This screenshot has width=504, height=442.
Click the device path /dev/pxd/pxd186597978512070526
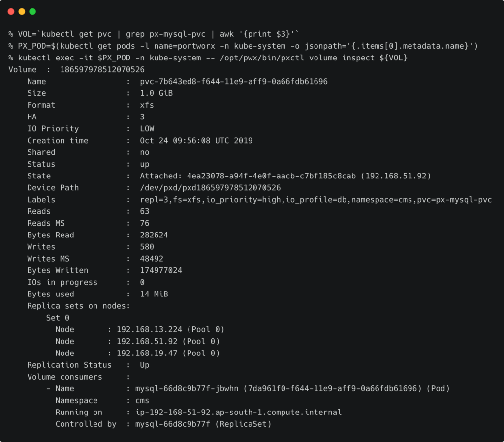(210, 188)
